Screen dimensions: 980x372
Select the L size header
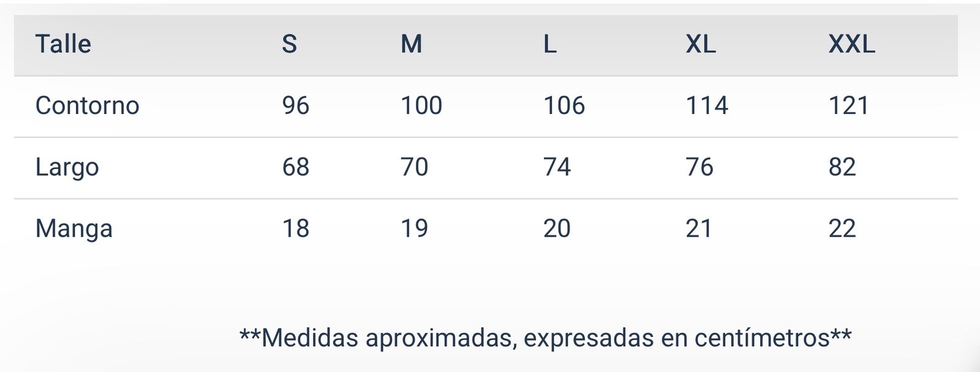[x=550, y=44]
